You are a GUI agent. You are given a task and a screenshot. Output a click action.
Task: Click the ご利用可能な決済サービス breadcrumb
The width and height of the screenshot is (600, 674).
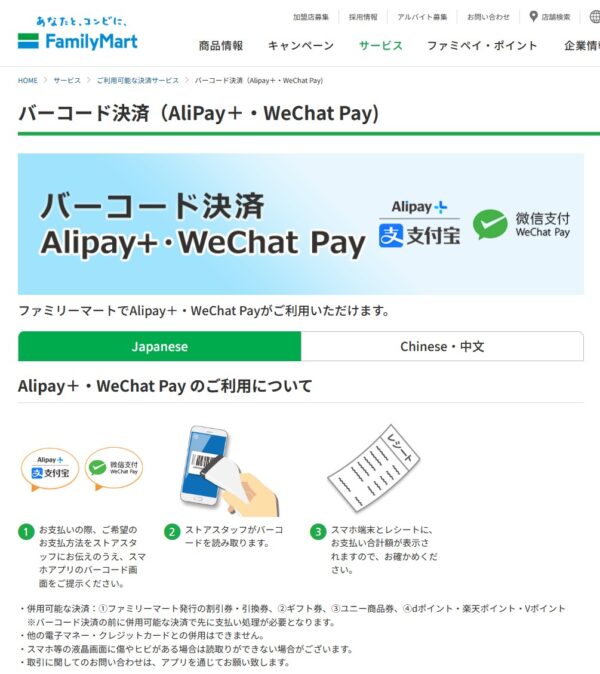point(138,80)
